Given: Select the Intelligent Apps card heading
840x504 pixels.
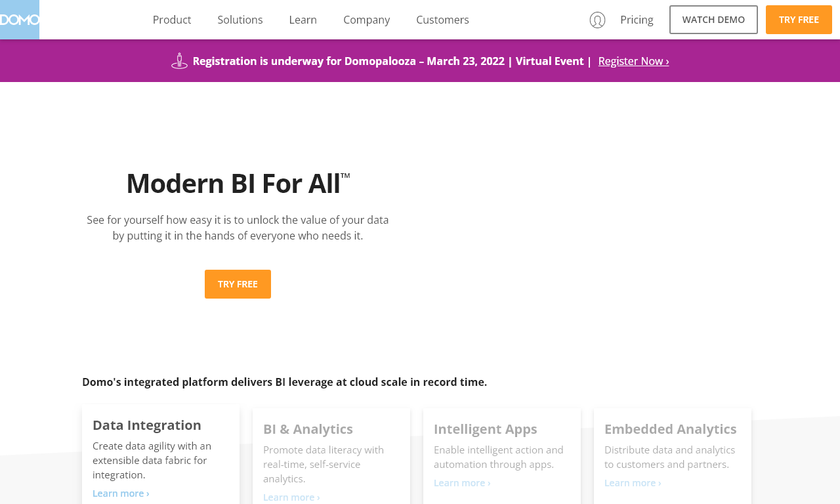Looking at the screenshot, I should click(x=486, y=429).
